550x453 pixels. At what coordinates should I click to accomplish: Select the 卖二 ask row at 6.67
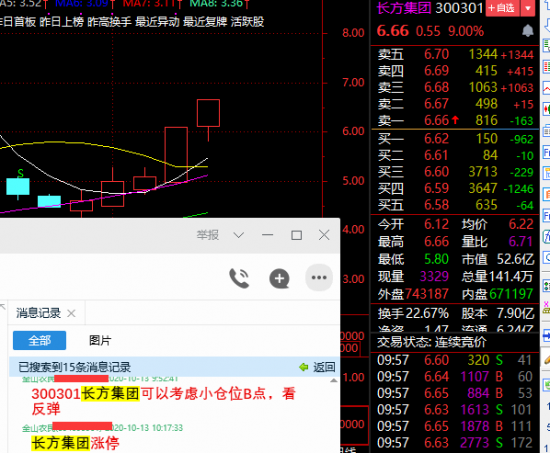pos(455,104)
